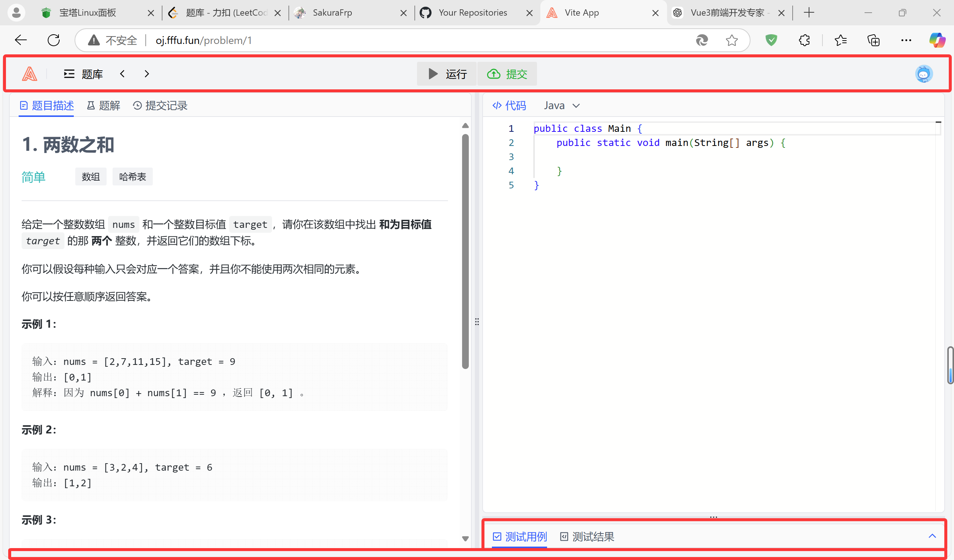The image size is (954, 560).
Task: Click the OJ site logo icon
Action: coord(29,74)
